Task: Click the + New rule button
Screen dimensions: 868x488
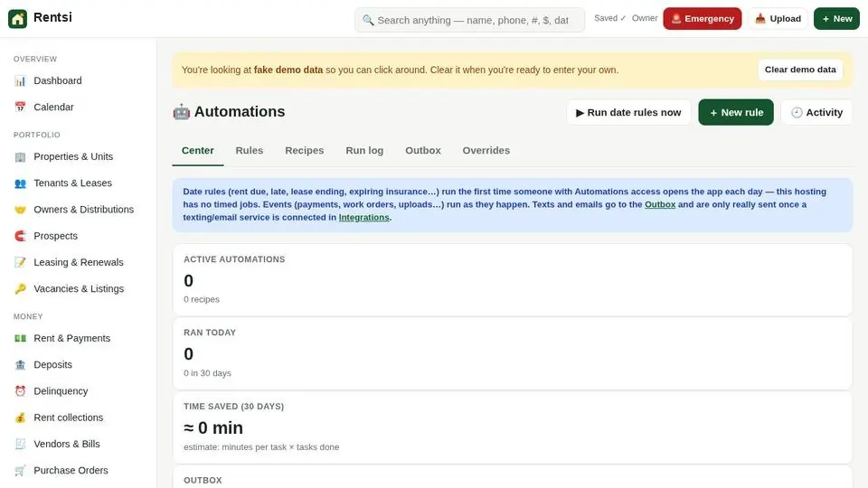Action: click(736, 112)
